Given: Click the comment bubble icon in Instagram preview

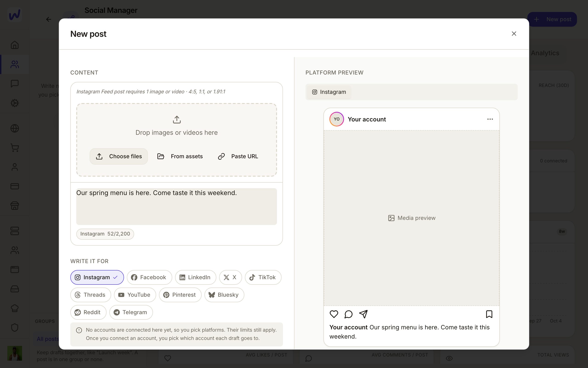Looking at the screenshot, I should point(348,314).
